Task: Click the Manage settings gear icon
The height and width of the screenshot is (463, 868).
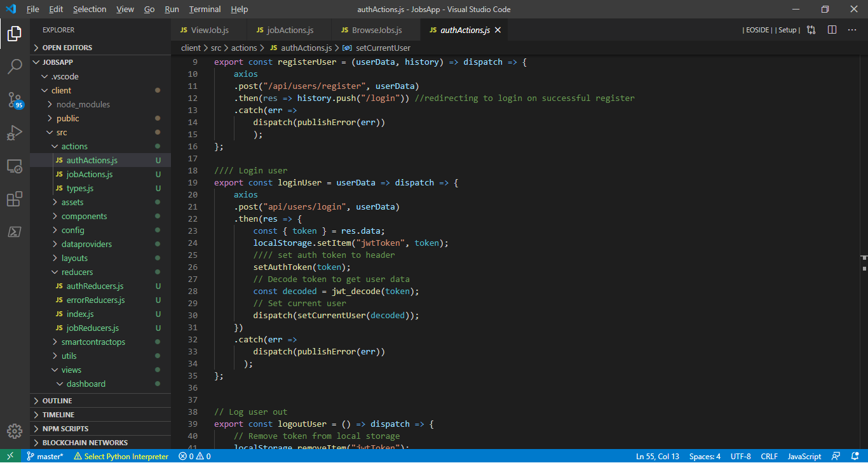Action: coord(15,431)
